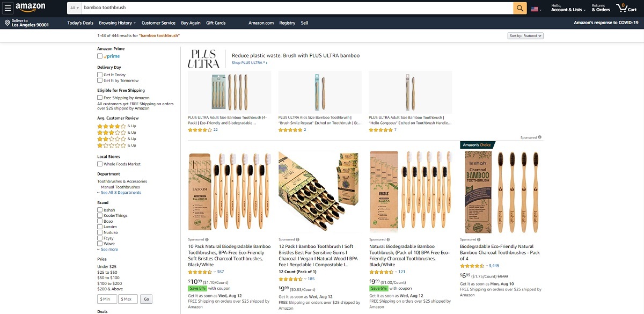644x314 pixels.
Task: Click the orange search magnifier button
Action: click(519, 8)
